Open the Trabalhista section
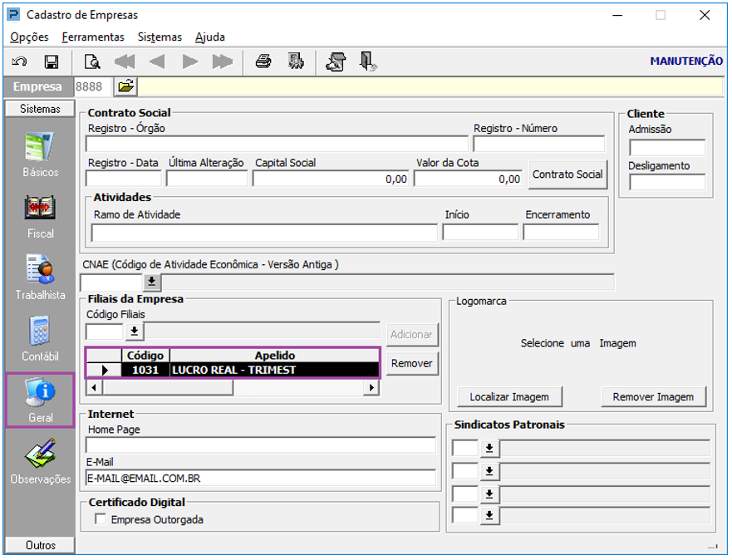Image resolution: width=732 pixels, height=560 pixels. tap(40, 278)
